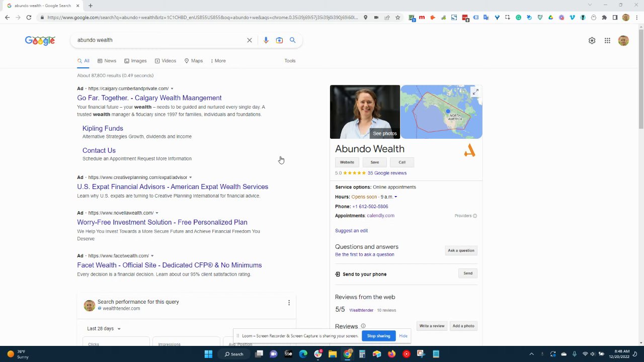Image resolution: width=644 pixels, height=362 pixels.
Task: Open Microsoft Edge from taskbar
Action: point(303,354)
